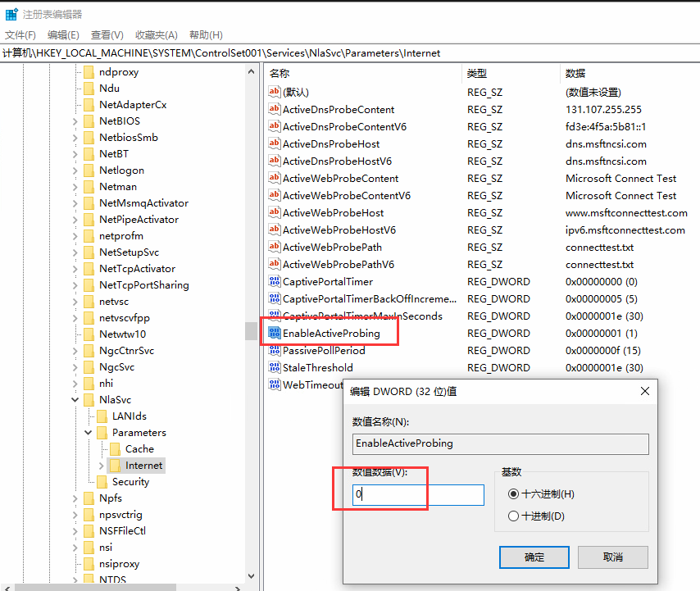Click the DWORD icon beside CaptivePortalTimer

pyautogui.click(x=274, y=281)
